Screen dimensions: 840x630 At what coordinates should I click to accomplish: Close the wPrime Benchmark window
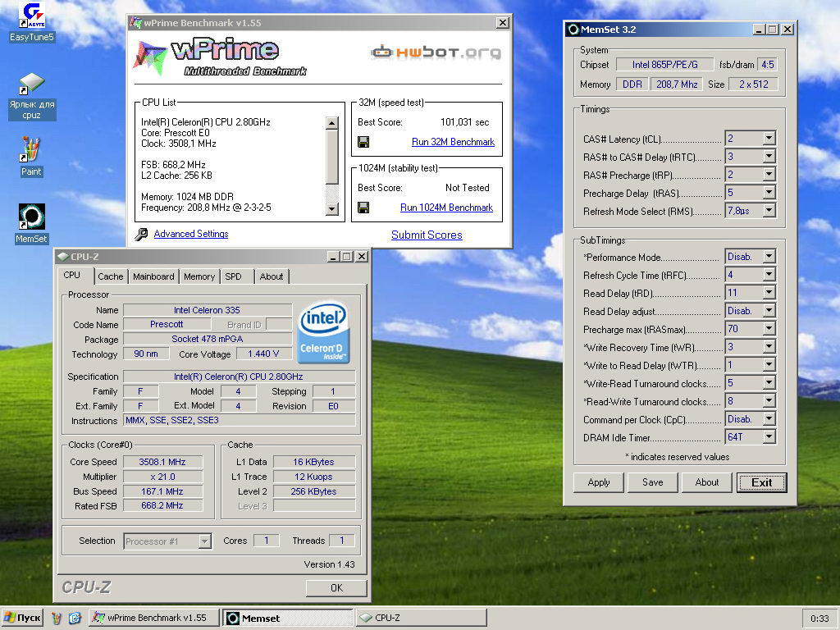click(x=502, y=22)
